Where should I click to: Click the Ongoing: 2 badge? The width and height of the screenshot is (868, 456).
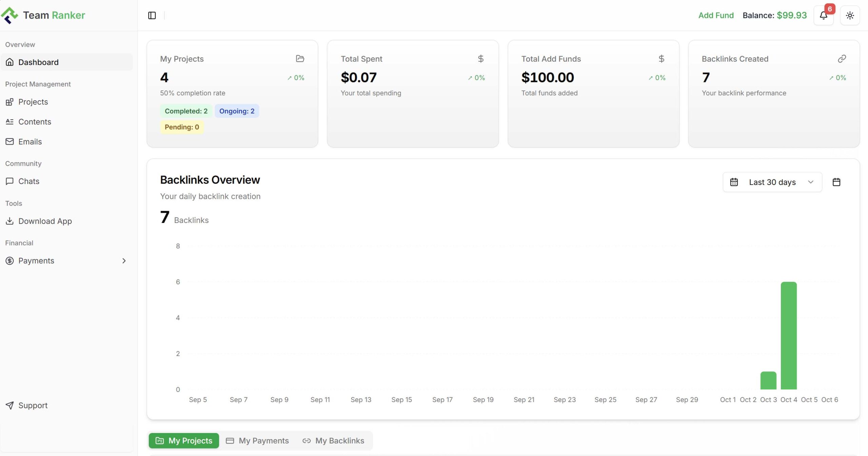pos(237,111)
